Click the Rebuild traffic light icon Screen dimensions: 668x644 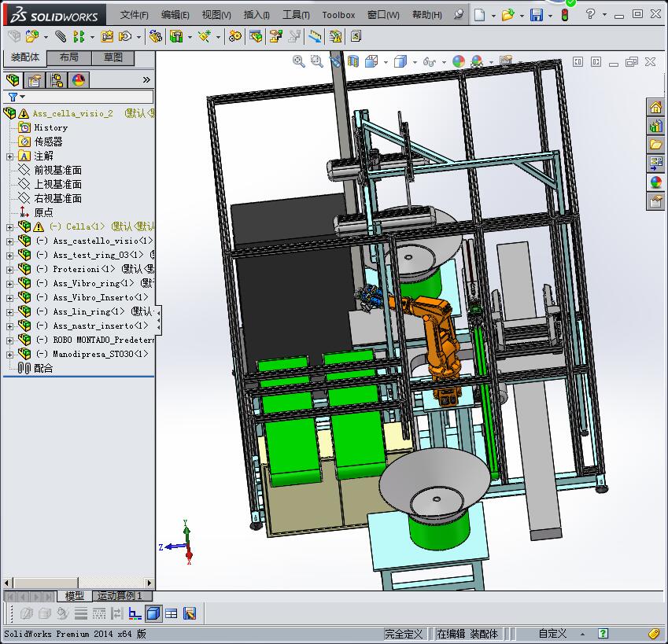pyautogui.click(x=565, y=14)
